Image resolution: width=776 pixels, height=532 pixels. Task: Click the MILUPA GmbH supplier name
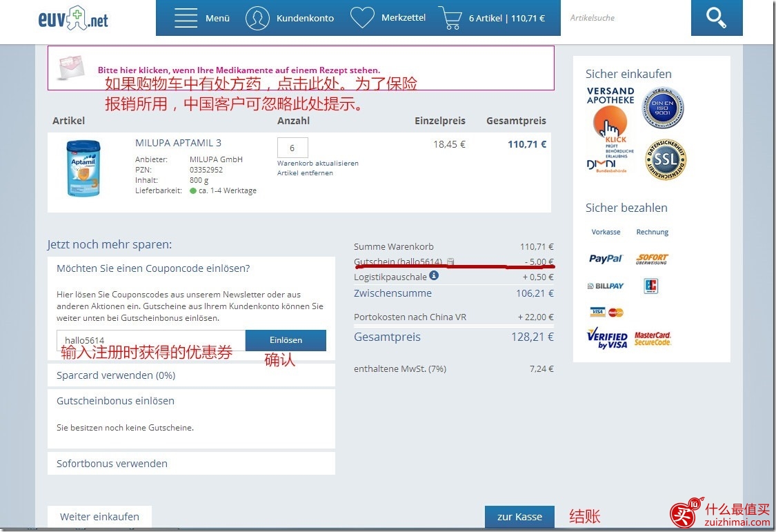pos(216,159)
